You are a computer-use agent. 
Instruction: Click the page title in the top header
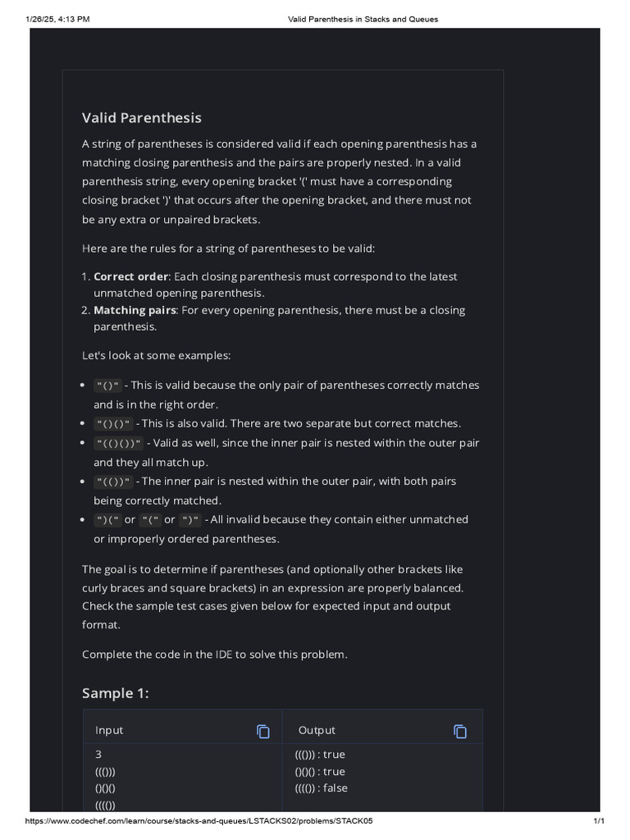(363, 19)
